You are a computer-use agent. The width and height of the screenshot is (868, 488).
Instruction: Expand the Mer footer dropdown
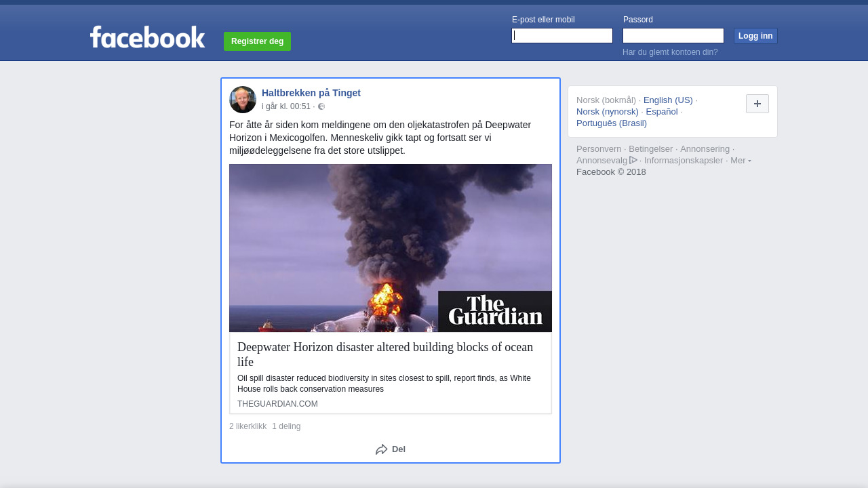[741, 161]
